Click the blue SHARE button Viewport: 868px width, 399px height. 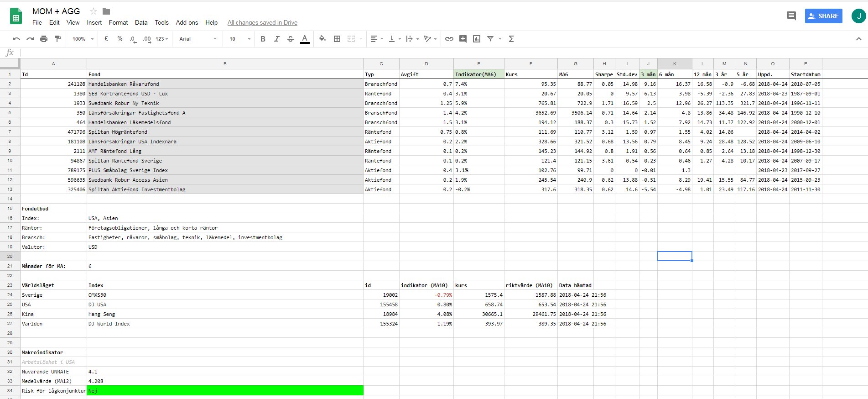tap(823, 16)
